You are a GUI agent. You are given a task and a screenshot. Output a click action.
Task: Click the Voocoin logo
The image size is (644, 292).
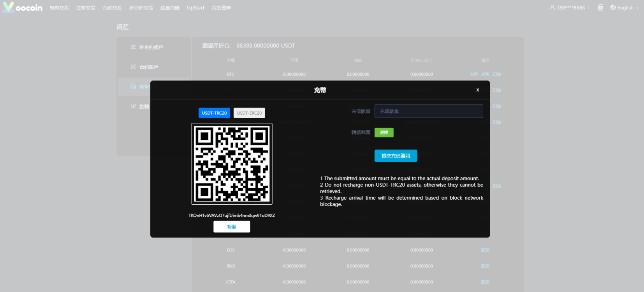(22, 7)
